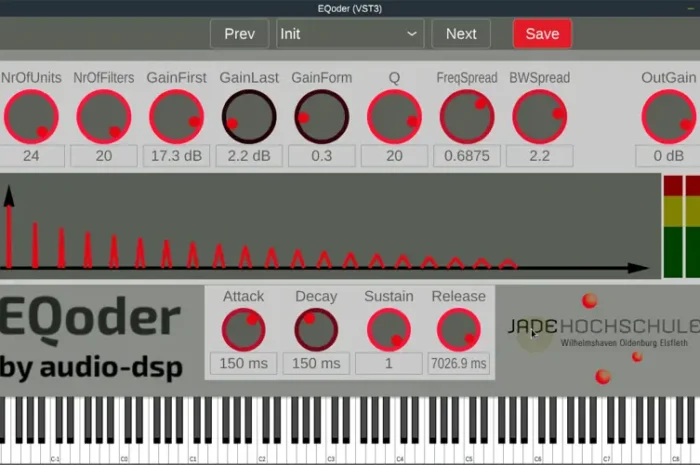Click the OutGain value field 0 dB
Viewport: 700px width, 465px height.
(x=668, y=156)
